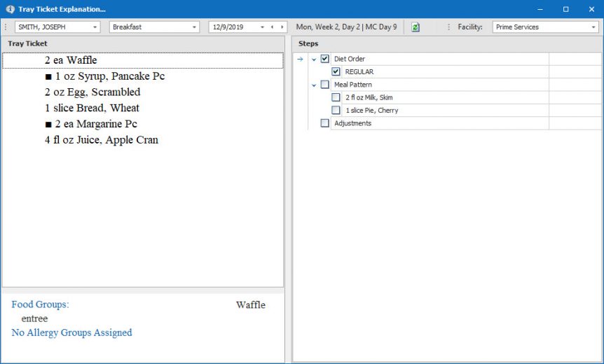Screen dimensions: 604x364
Task: Click the previous day arrow beside date
Action: pos(272,27)
